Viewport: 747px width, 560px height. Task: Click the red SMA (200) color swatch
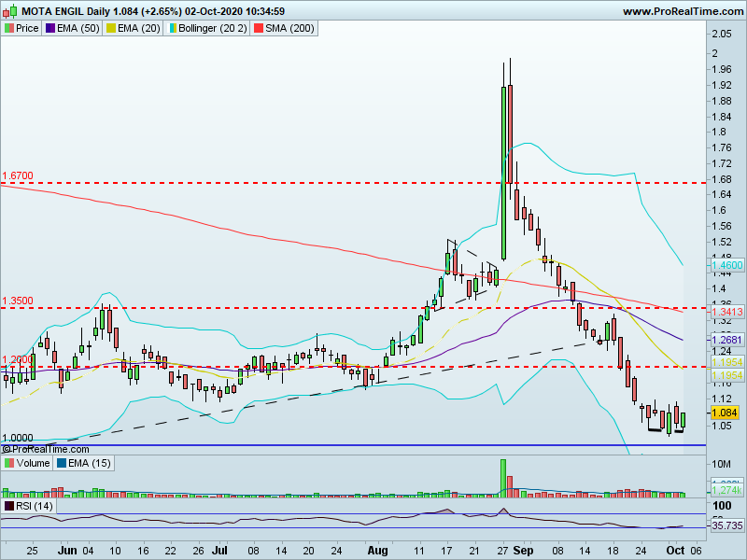coord(259,29)
